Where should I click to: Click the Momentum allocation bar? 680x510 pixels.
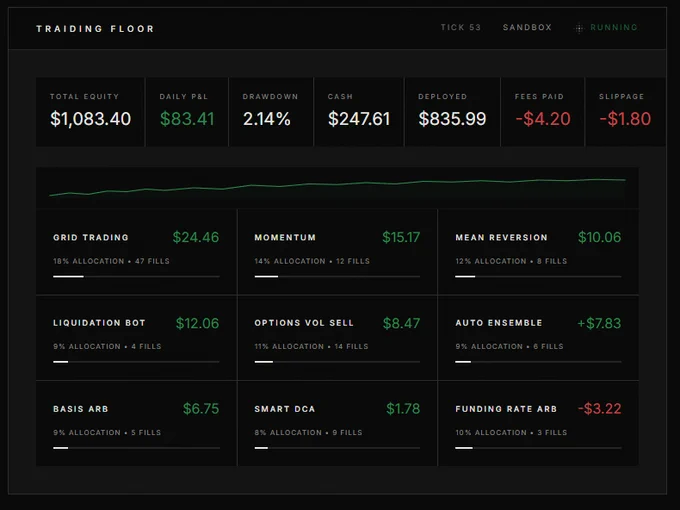point(337,276)
